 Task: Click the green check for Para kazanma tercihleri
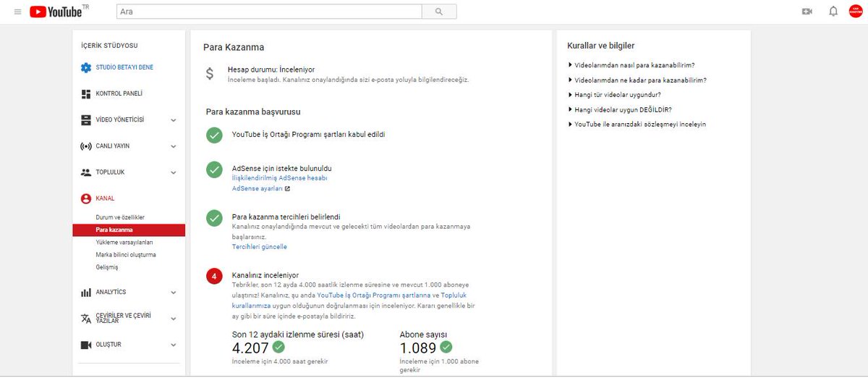(x=214, y=218)
